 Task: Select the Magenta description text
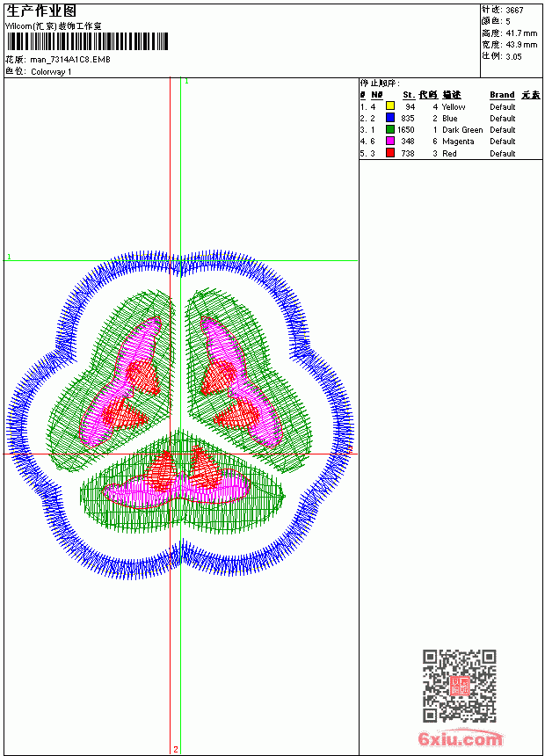tap(458, 142)
